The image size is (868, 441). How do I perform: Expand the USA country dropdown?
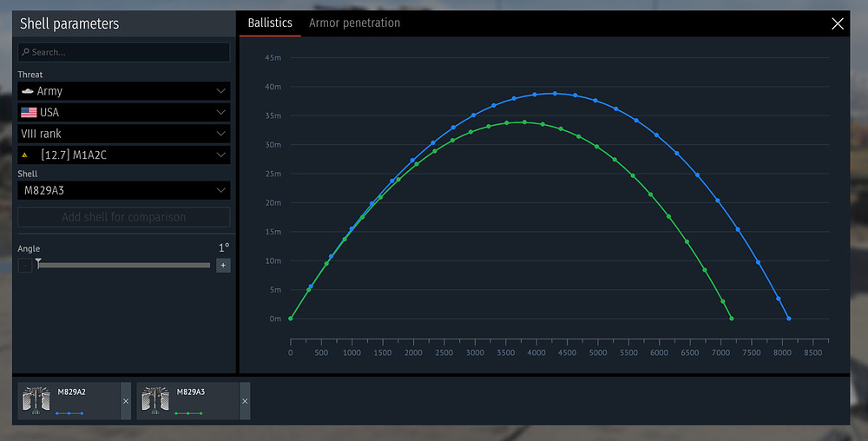pos(124,112)
